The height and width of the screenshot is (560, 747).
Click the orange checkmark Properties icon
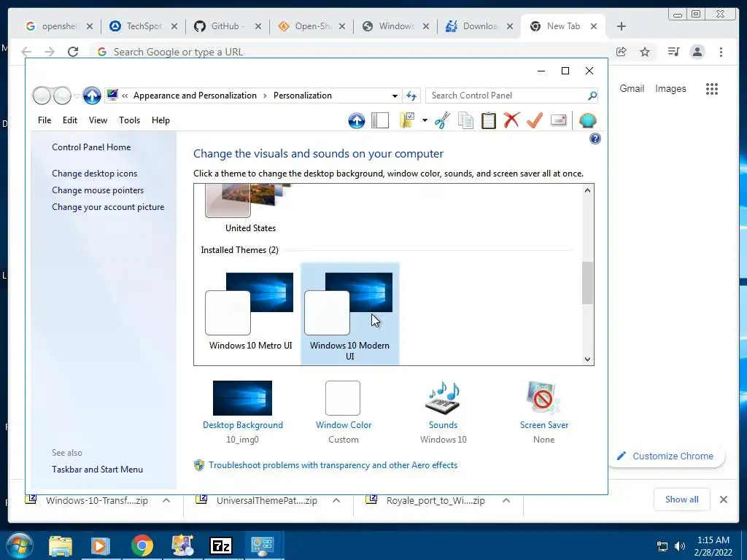[535, 120]
